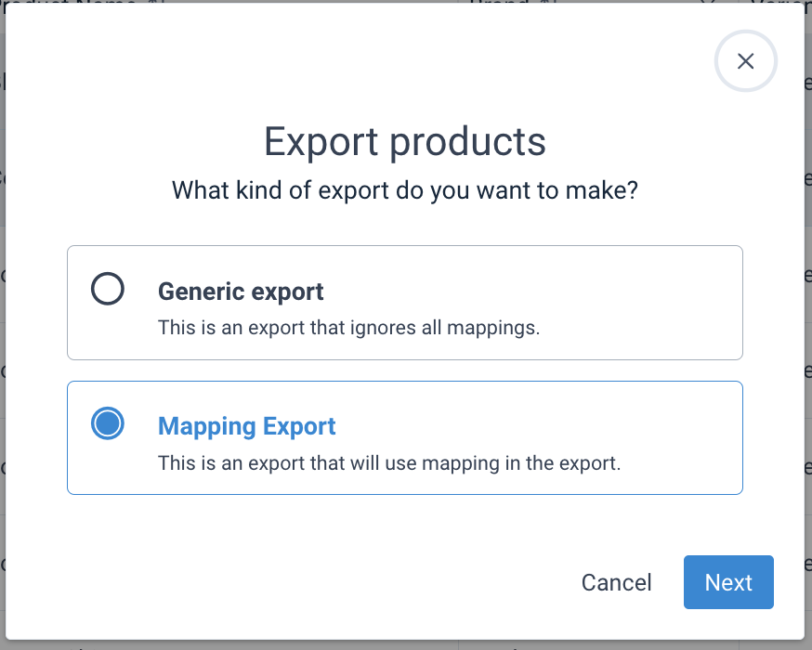Click the bold "Generic export" option title

click(x=241, y=292)
